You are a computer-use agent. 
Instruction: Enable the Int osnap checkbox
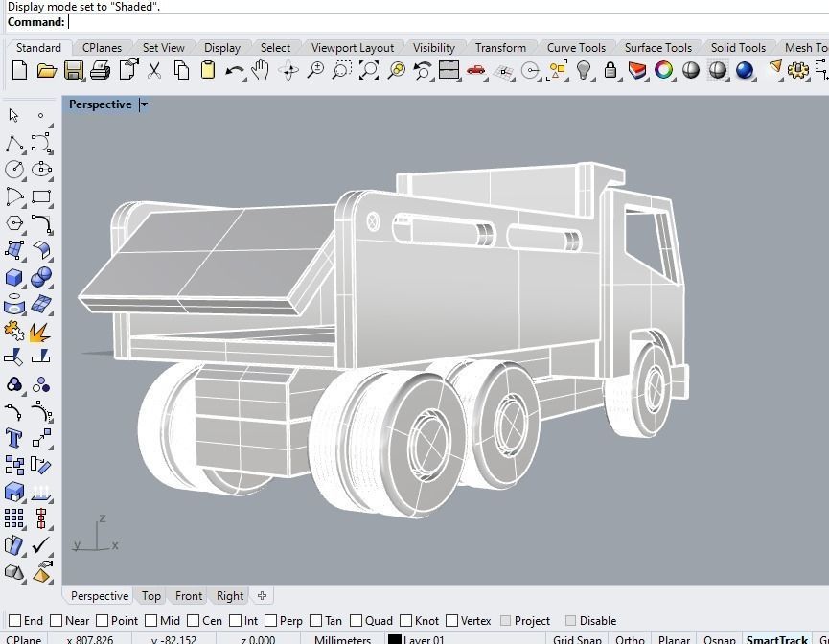tap(235, 620)
